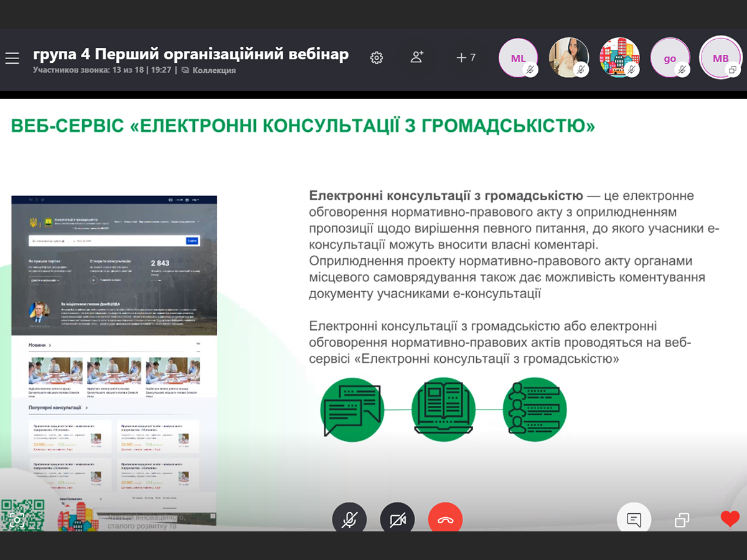
Task: Send a heart reaction
Action: tap(730, 518)
